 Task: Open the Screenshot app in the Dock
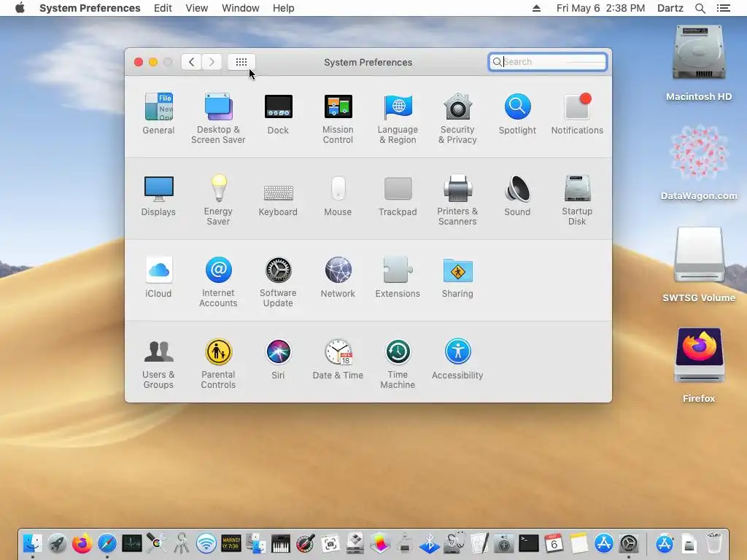click(330, 542)
